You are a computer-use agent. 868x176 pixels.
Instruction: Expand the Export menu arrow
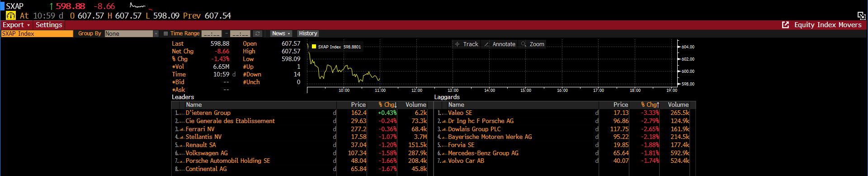pos(28,25)
